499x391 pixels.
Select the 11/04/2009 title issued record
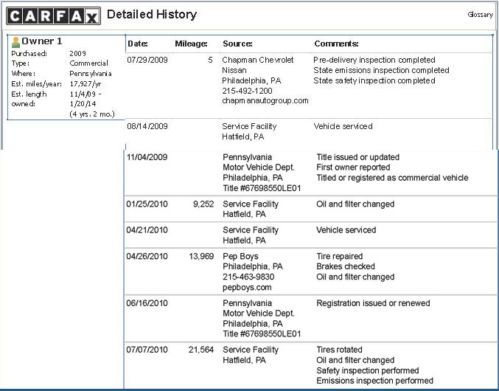(311, 173)
